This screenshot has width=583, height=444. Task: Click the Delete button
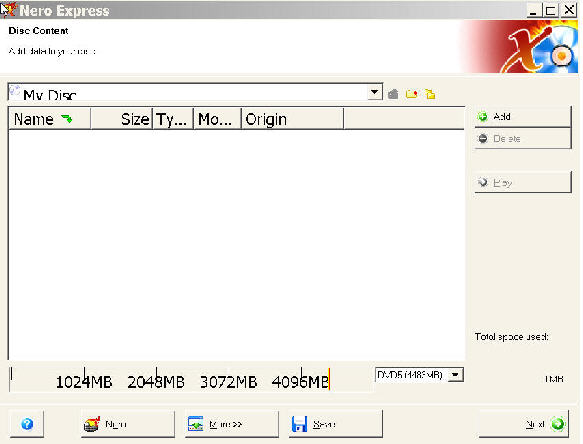point(523,139)
